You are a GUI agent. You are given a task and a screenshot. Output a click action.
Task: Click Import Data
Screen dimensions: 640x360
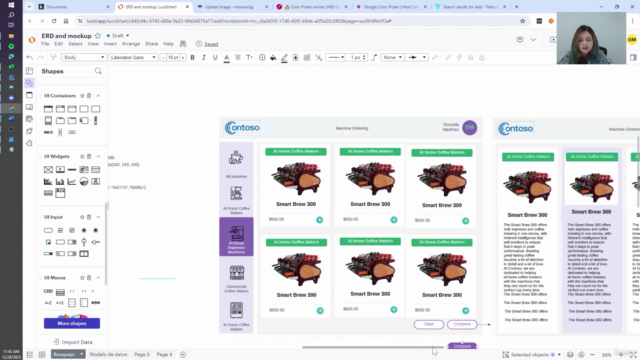click(x=73, y=342)
